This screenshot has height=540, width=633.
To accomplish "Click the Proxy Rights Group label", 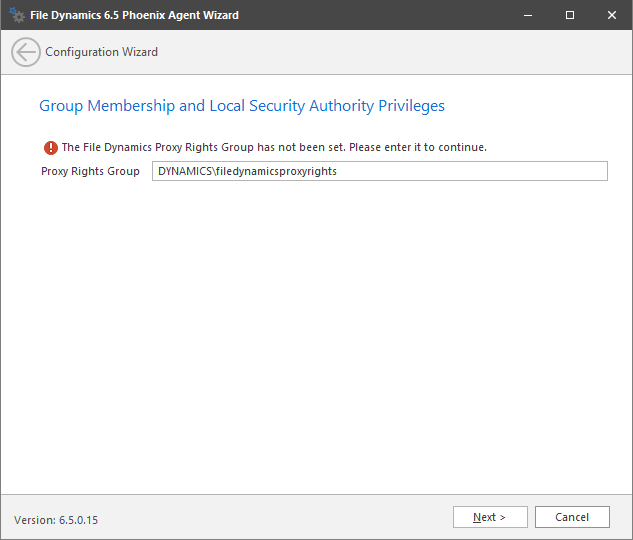I will tap(90, 171).
